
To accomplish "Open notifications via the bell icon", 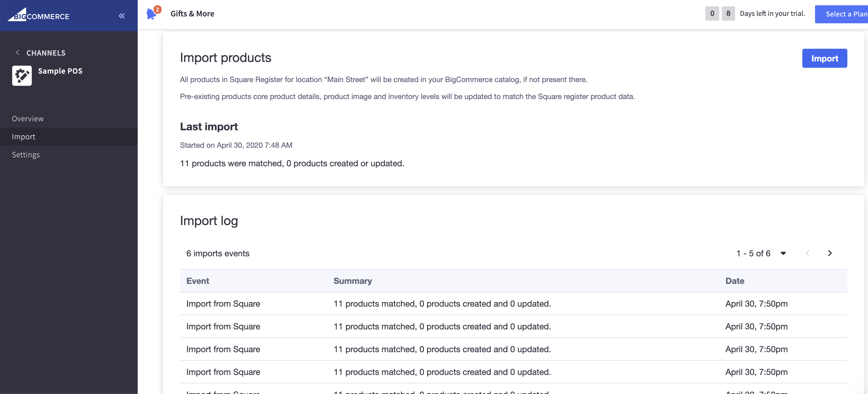I will tap(152, 14).
